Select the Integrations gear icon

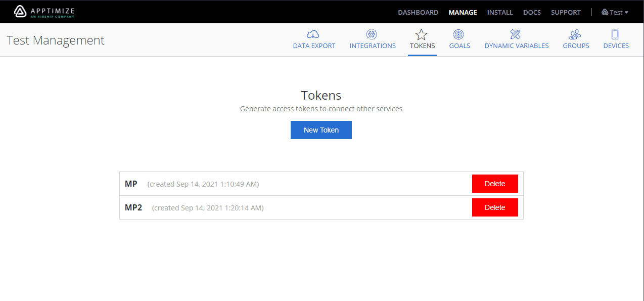click(x=372, y=34)
